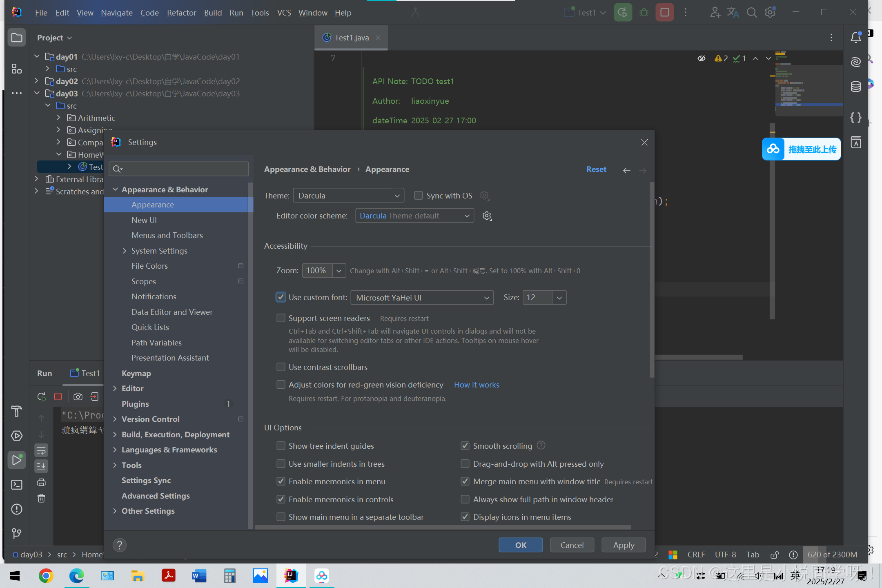This screenshot has height=588, width=882.
Task: Open the Problems tool window icon
Action: pyautogui.click(x=17, y=509)
